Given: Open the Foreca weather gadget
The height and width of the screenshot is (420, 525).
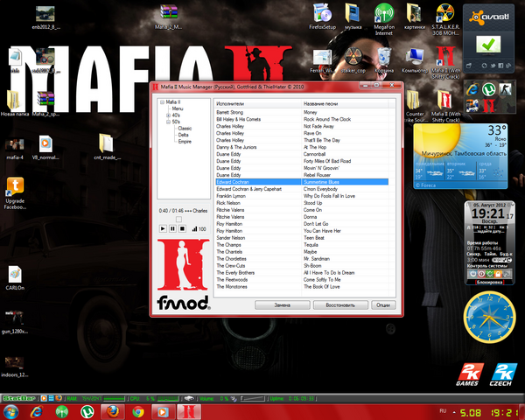Looking at the screenshot, I should [460, 156].
